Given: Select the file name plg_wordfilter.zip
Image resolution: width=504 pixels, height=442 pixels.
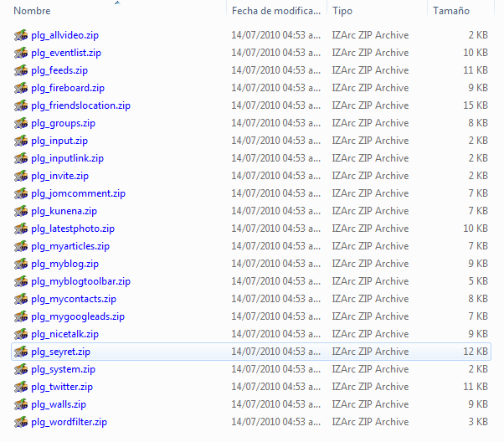Looking at the screenshot, I should tap(69, 422).
